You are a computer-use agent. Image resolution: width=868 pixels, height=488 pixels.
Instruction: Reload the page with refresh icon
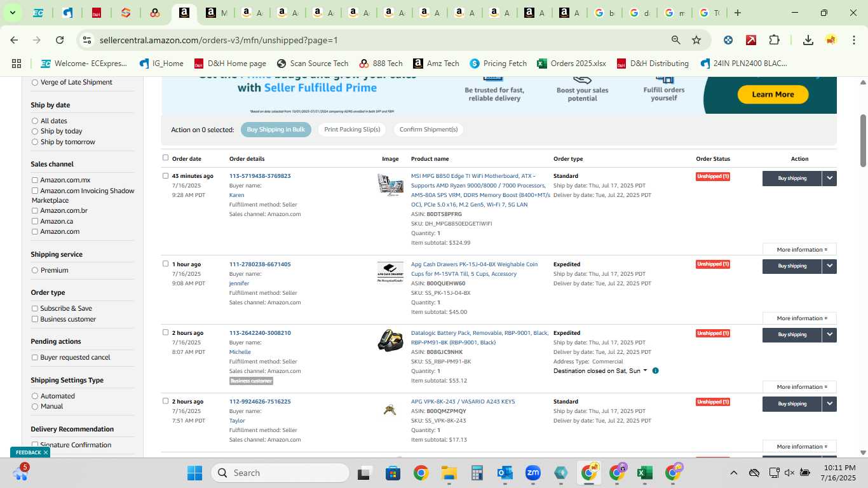(x=60, y=40)
